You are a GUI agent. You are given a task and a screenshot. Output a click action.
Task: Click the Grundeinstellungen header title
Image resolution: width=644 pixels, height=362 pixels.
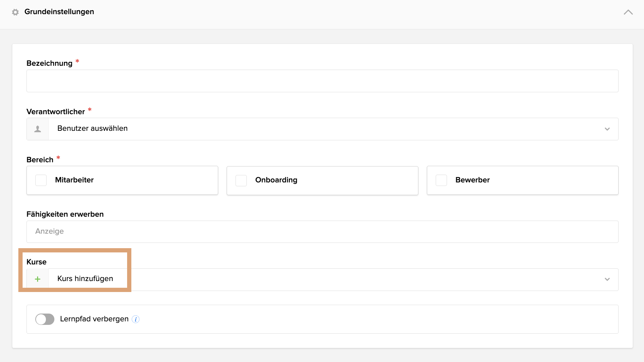click(59, 12)
